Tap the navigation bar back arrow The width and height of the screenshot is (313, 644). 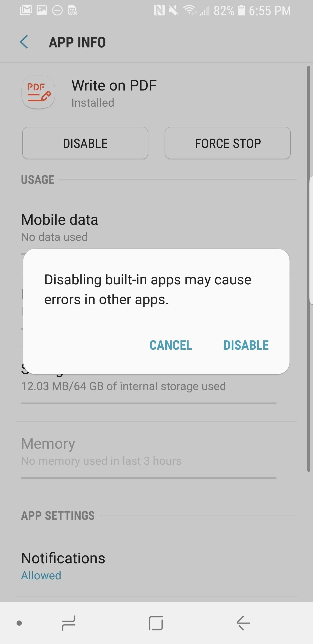(x=243, y=623)
